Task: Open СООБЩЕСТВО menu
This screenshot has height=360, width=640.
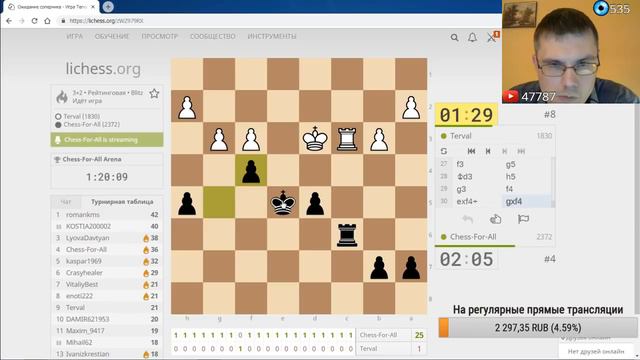Action: coord(213,36)
